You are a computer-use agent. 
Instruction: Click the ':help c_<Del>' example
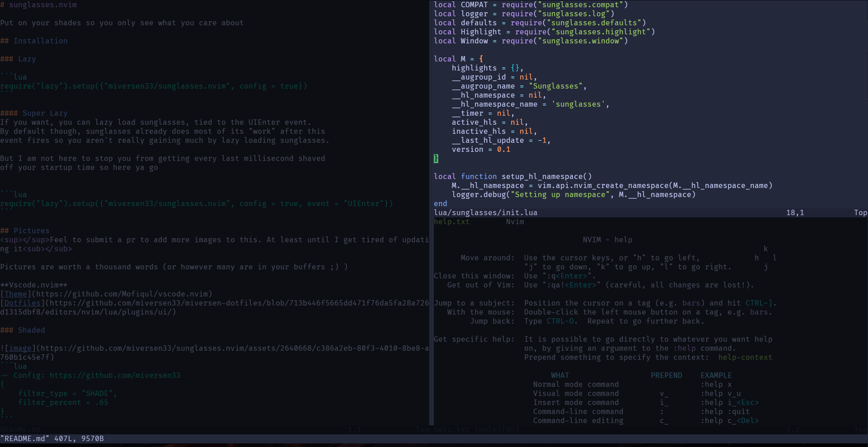(x=730, y=420)
